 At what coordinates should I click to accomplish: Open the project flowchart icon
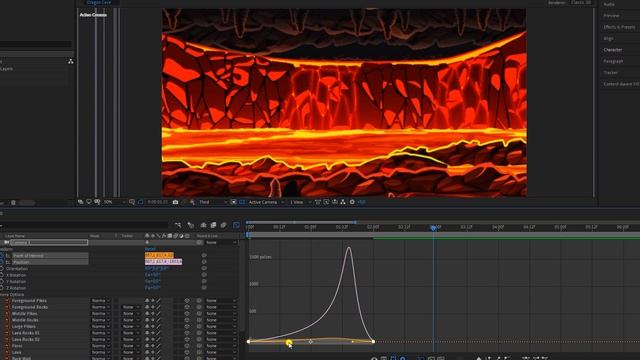pos(71,61)
